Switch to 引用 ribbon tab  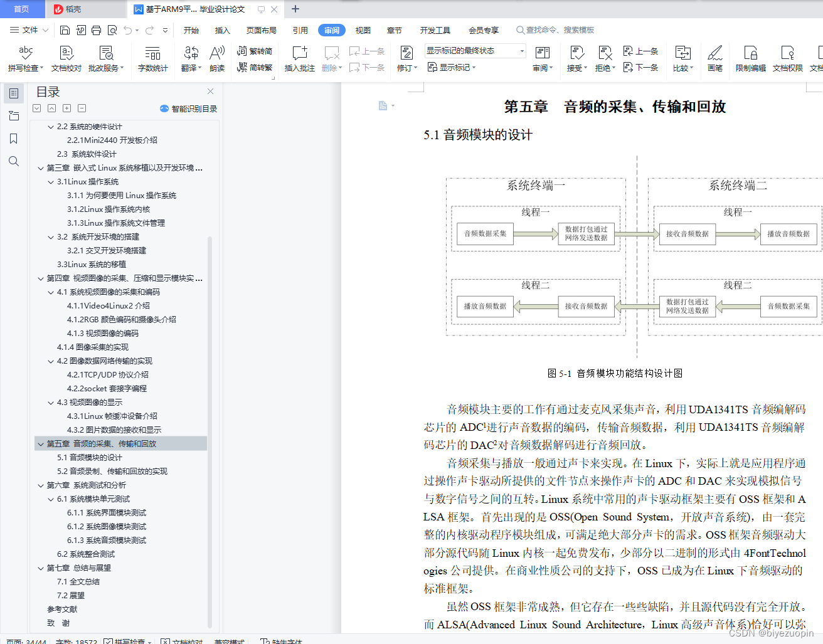pos(300,30)
